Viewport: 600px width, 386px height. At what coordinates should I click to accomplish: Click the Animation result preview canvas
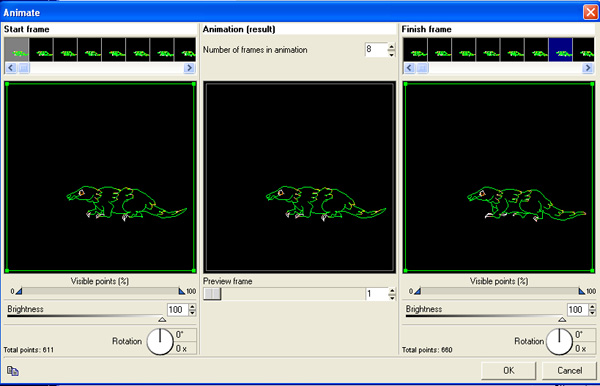(299, 177)
